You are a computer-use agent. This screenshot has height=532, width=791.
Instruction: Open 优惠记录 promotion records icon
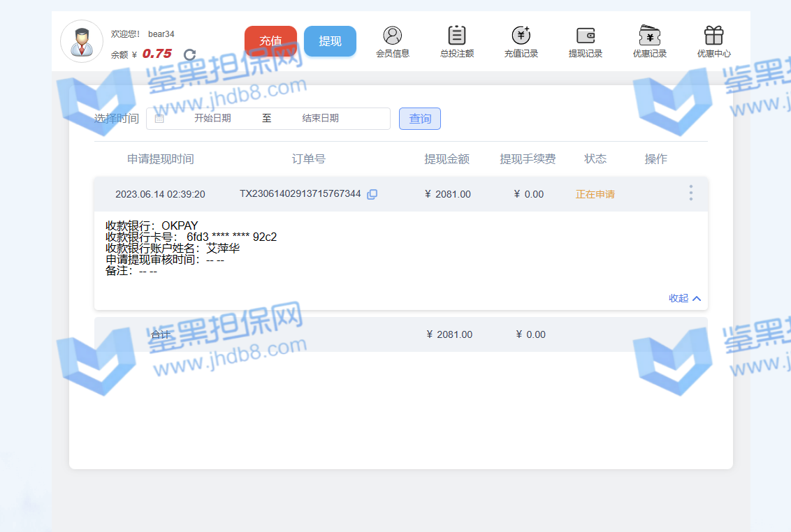coord(650,36)
